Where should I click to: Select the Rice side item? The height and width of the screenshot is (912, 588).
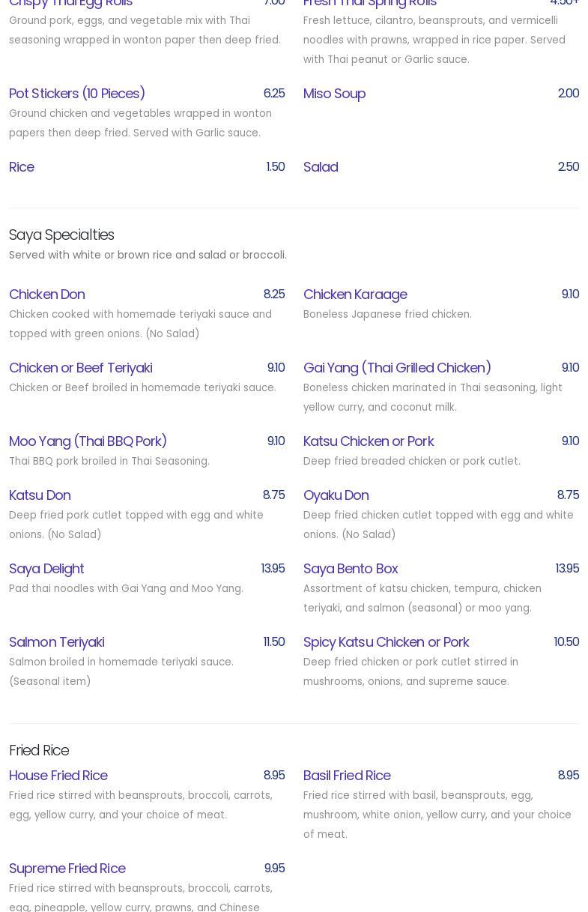pos(22,167)
